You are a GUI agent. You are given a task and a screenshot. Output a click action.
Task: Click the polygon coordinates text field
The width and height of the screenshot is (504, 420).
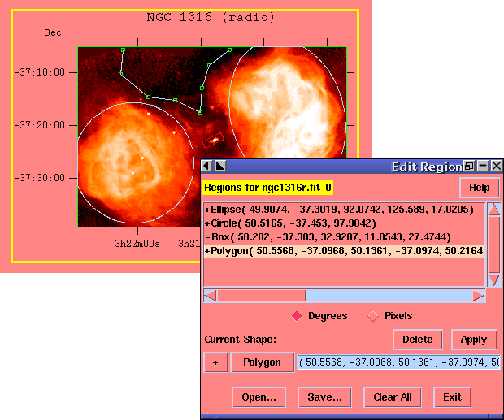pyautogui.click(x=398, y=362)
